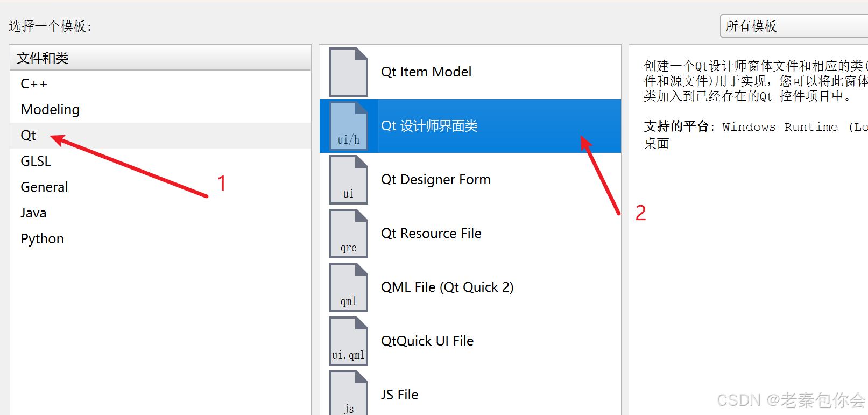This screenshot has height=415, width=868.
Task: Select the C++ category
Action: 160,83
